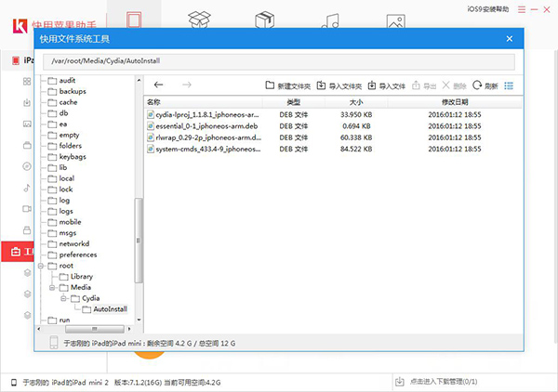Sort by 修改日期 column header
The height and width of the screenshot is (392, 558).
click(455, 102)
